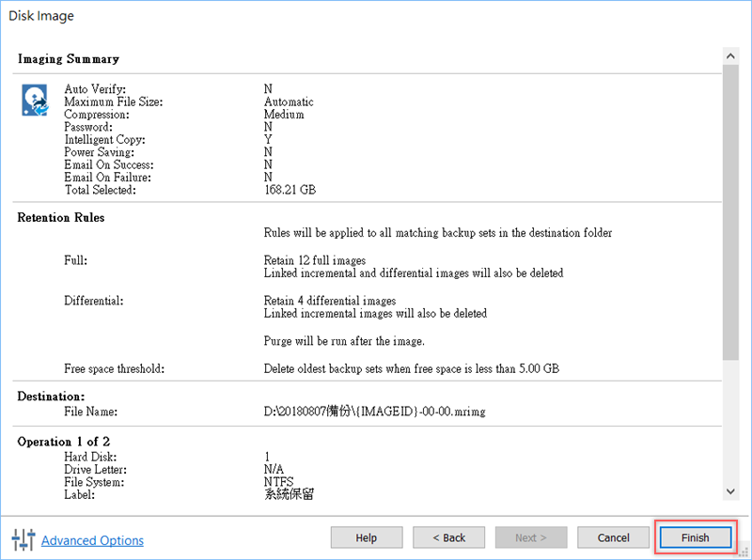Click the 'Drive Letter:' label

pyautogui.click(x=96, y=469)
